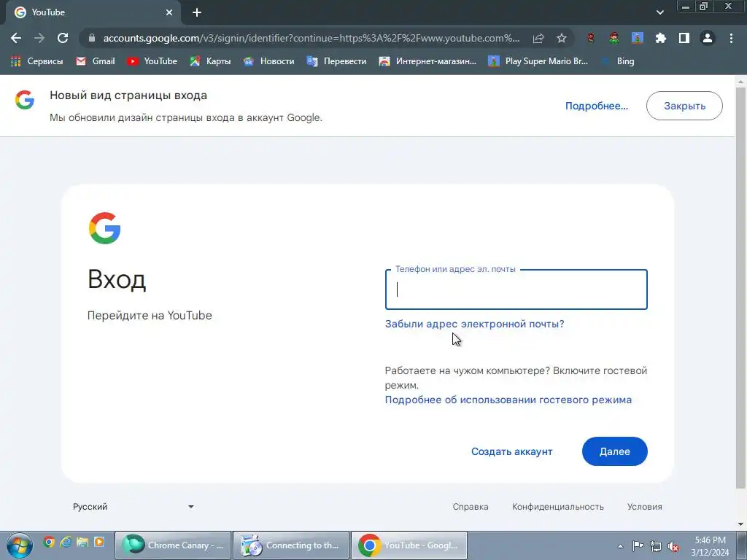Screen dimensions: 747x560
Task: Open the Новости bookmark
Action: click(x=268, y=61)
